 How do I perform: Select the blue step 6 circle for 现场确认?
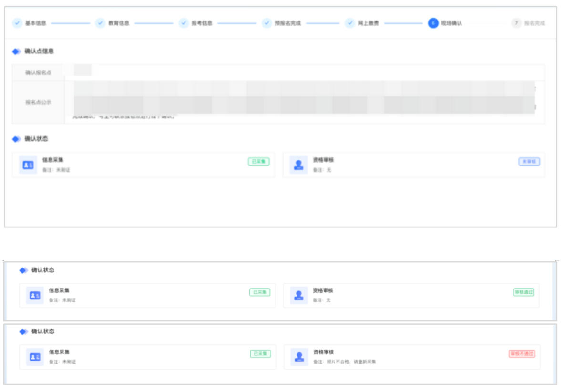(x=433, y=23)
